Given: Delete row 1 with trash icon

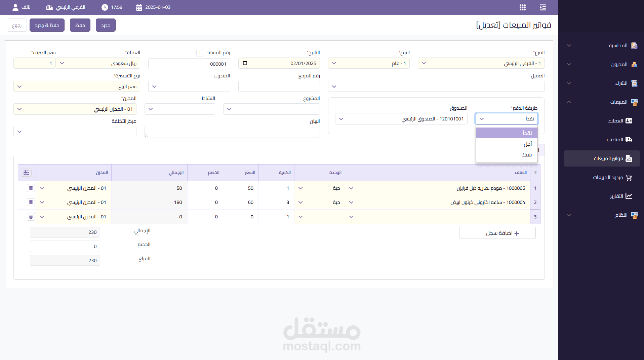Looking at the screenshot, I should pyautogui.click(x=31, y=188).
